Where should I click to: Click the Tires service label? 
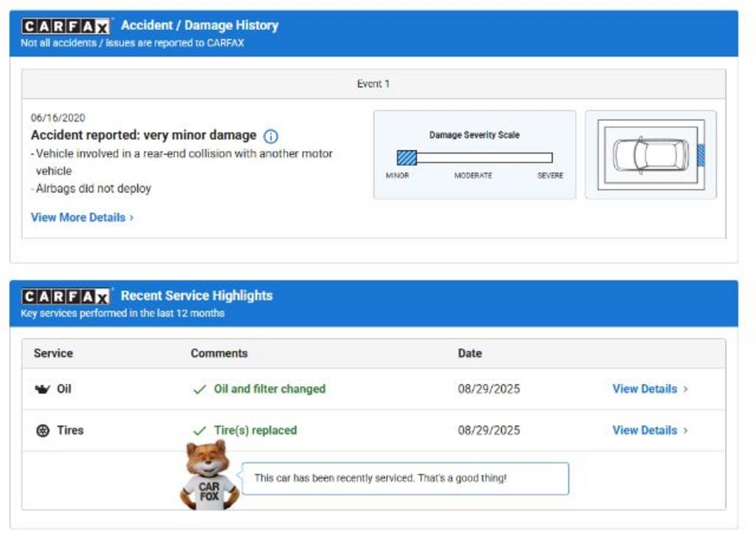point(70,430)
